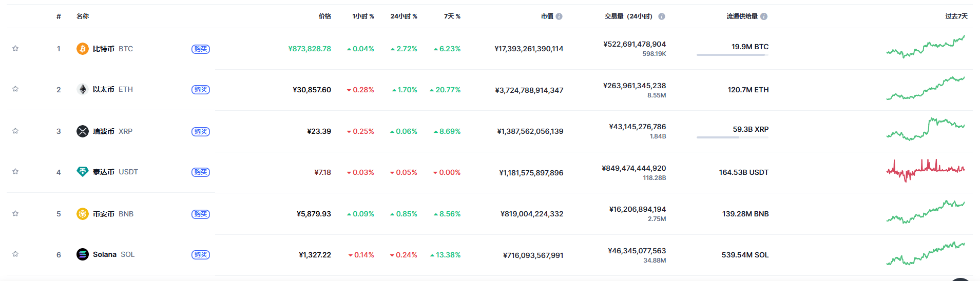Click Bitcoin market cap ¥17,393,261,390,114
980x281 pixels.
click(x=529, y=49)
